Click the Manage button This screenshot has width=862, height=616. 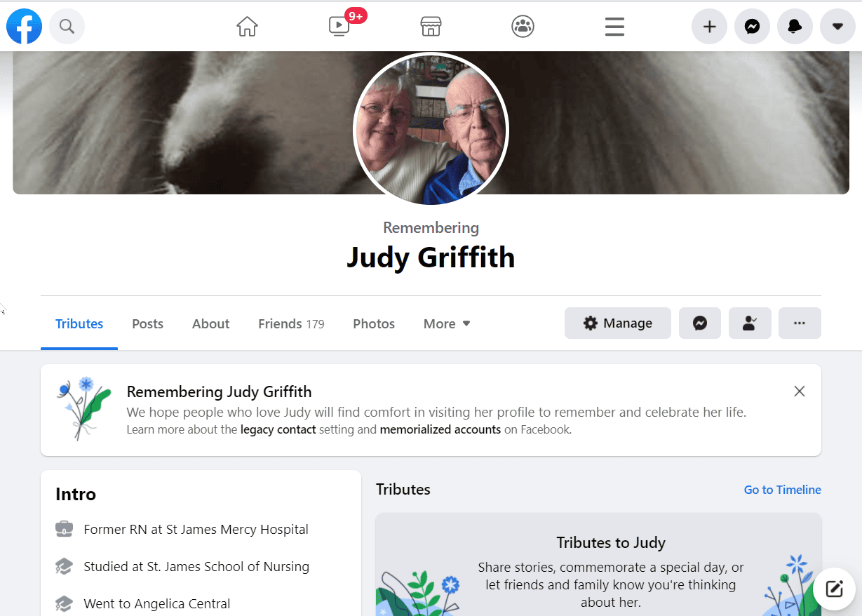pos(618,323)
